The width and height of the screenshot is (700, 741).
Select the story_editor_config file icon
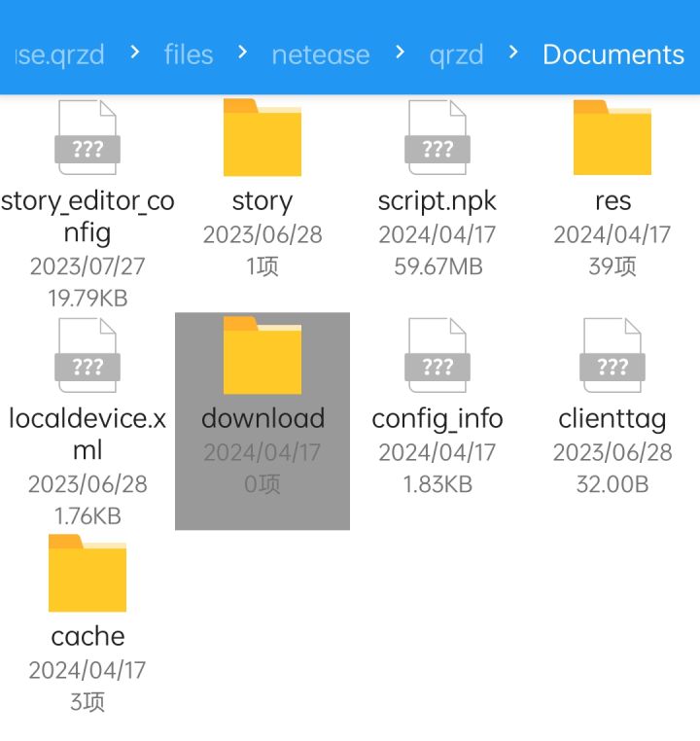point(87,137)
